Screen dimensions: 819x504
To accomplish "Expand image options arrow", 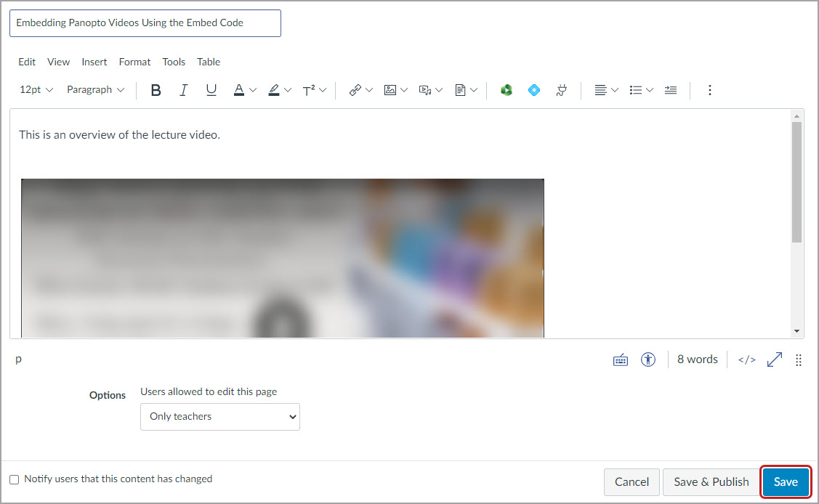I will (x=404, y=90).
